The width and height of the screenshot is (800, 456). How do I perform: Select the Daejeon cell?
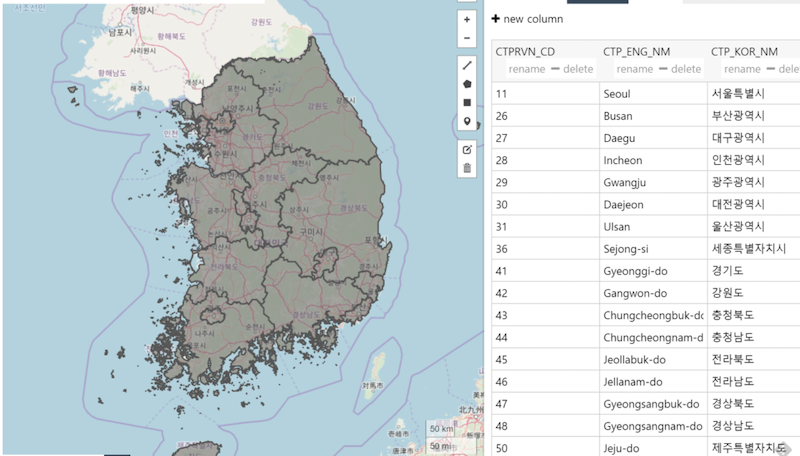pyautogui.click(x=653, y=205)
